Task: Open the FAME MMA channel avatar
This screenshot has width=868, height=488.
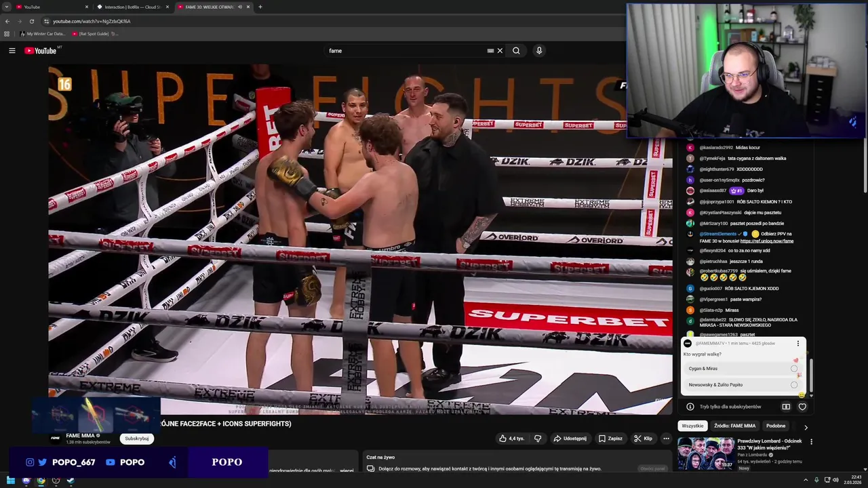Action: [x=56, y=438]
